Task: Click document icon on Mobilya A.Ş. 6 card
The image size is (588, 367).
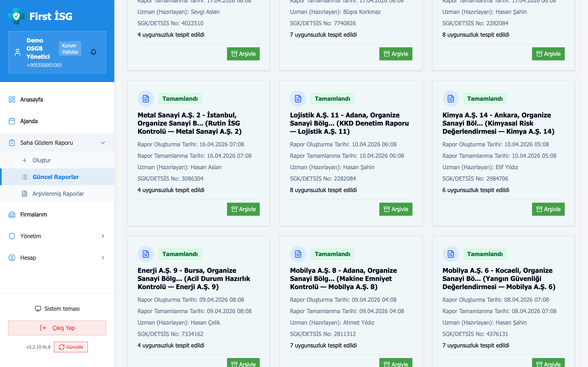Action: click(450, 254)
